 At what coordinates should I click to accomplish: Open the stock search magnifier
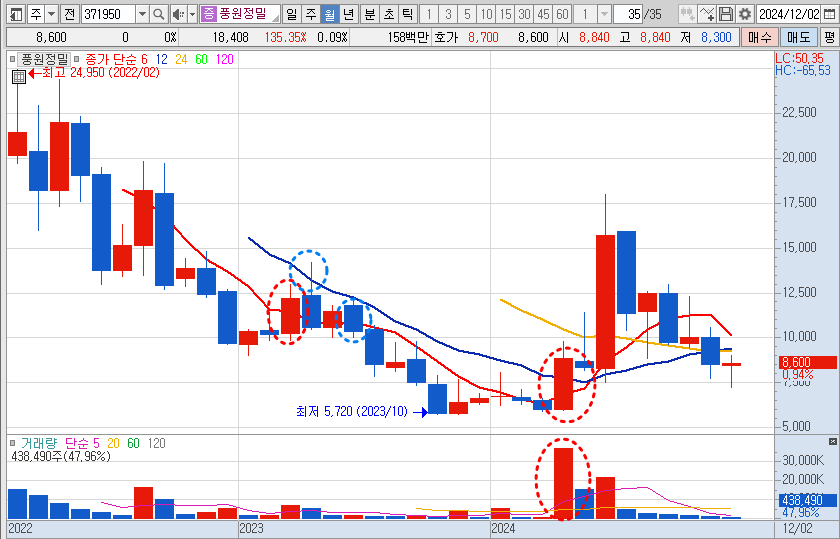pyautogui.click(x=159, y=14)
